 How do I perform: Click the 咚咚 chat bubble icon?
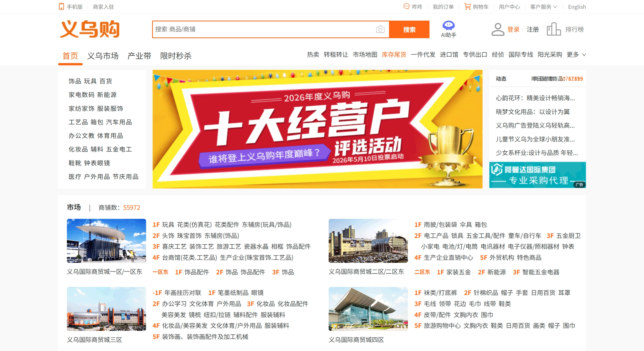(x=406, y=7)
